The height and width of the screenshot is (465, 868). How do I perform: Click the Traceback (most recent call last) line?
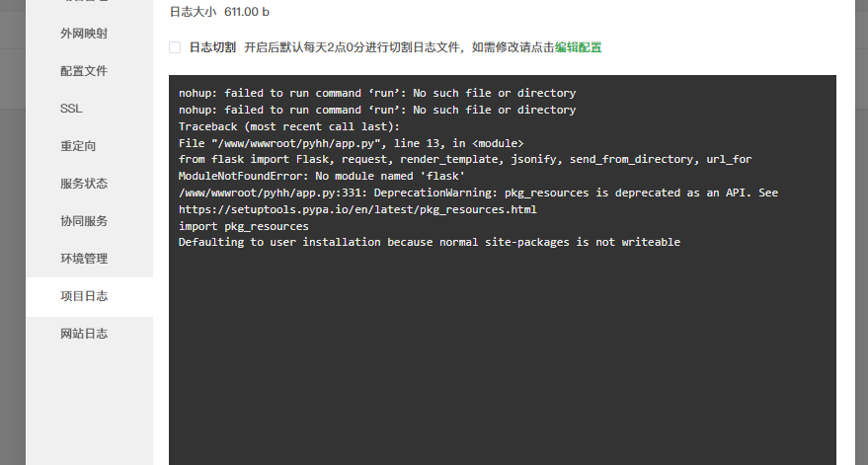tap(289, 126)
